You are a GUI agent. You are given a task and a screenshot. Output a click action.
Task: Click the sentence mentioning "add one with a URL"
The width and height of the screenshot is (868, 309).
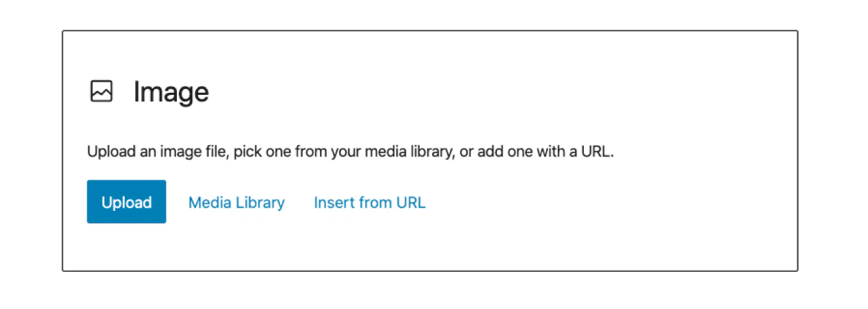351,152
